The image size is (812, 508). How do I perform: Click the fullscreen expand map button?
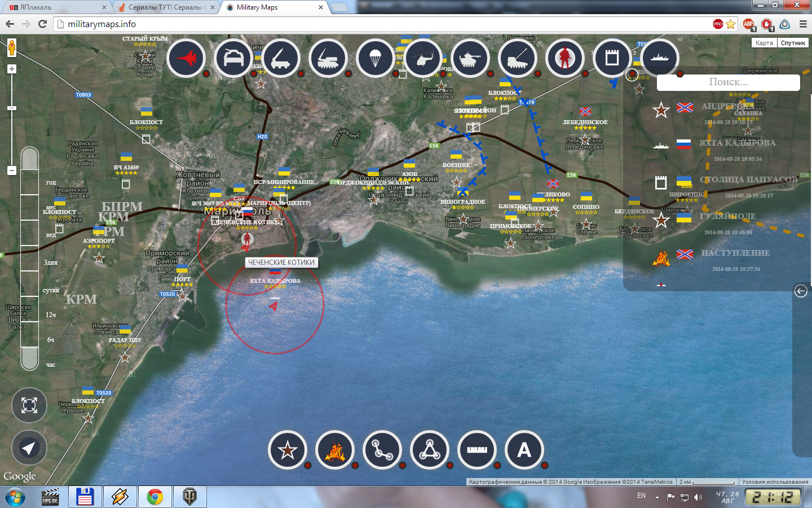[x=29, y=405]
